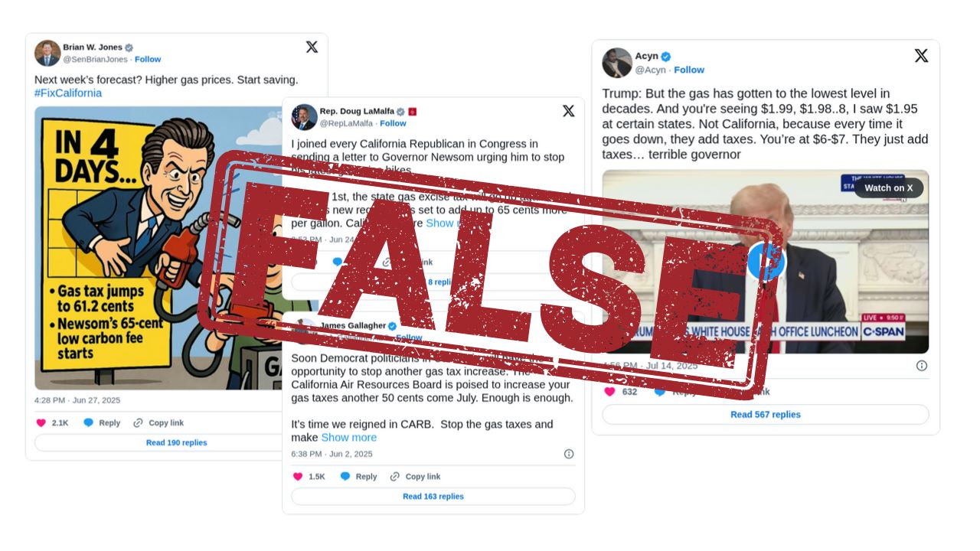
Task: Click Read 190 replies button
Action: click(x=176, y=442)
